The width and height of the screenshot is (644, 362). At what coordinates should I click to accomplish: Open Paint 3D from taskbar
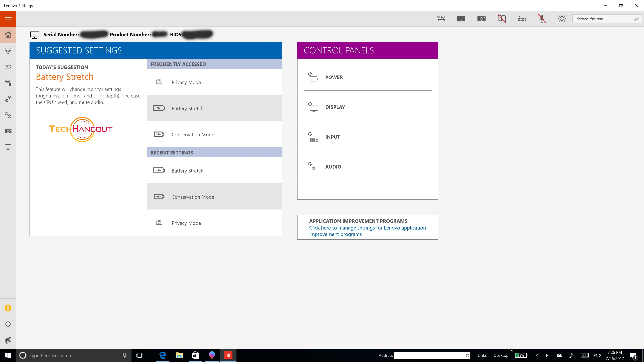(212, 355)
